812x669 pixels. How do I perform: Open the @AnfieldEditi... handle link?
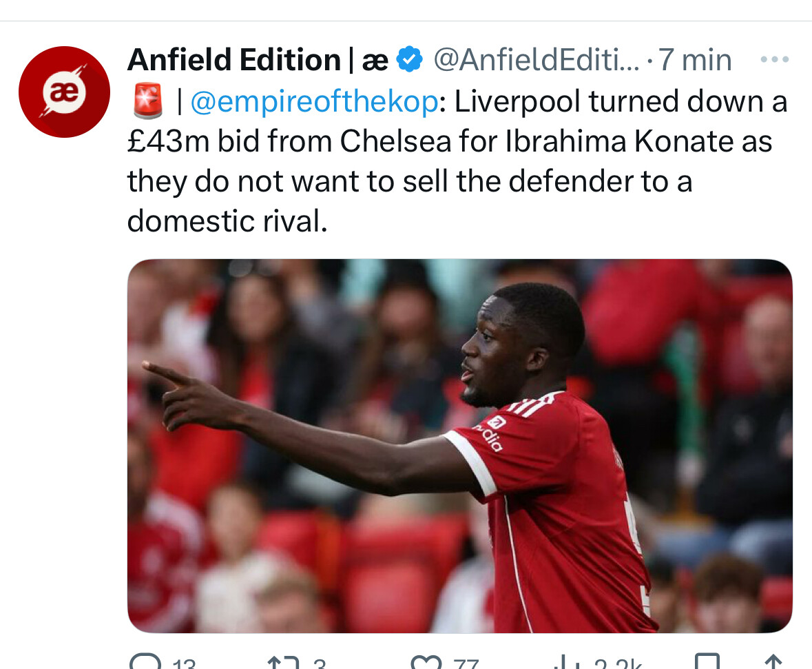536,61
